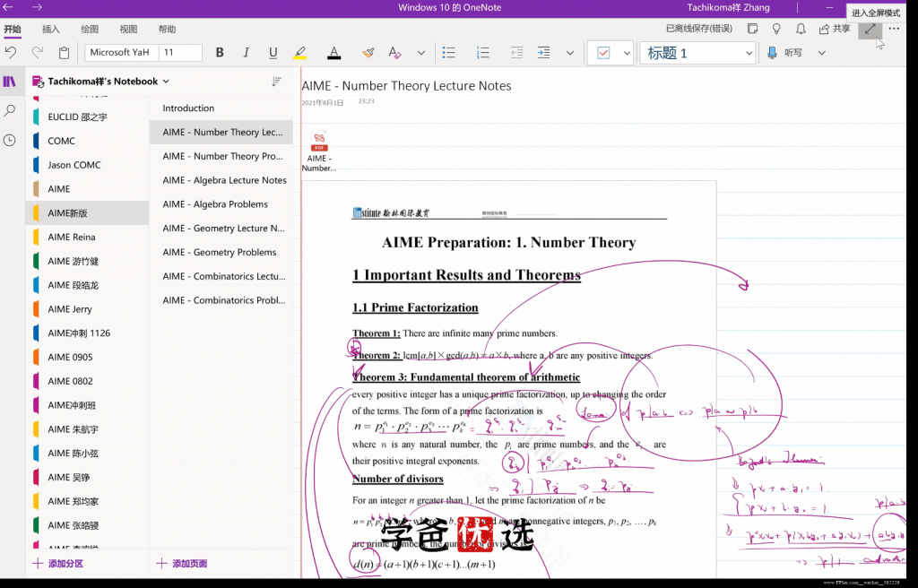
Task: Toggle numbered list
Action: [483, 53]
